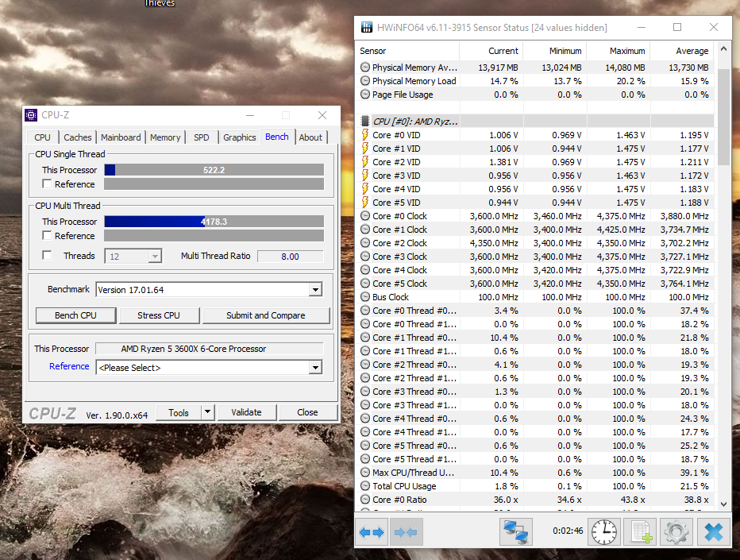Open the Reference processor Please Select dropdown
The height and width of the screenshot is (560, 740).
click(315, 367)
